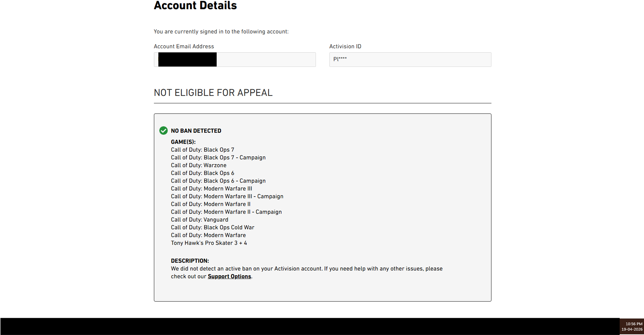Image resolution: width=644 pixels, height=335 pixels.
Task: Click the 'DESCRIPTION:' label
Action: [x=190, y=261]
